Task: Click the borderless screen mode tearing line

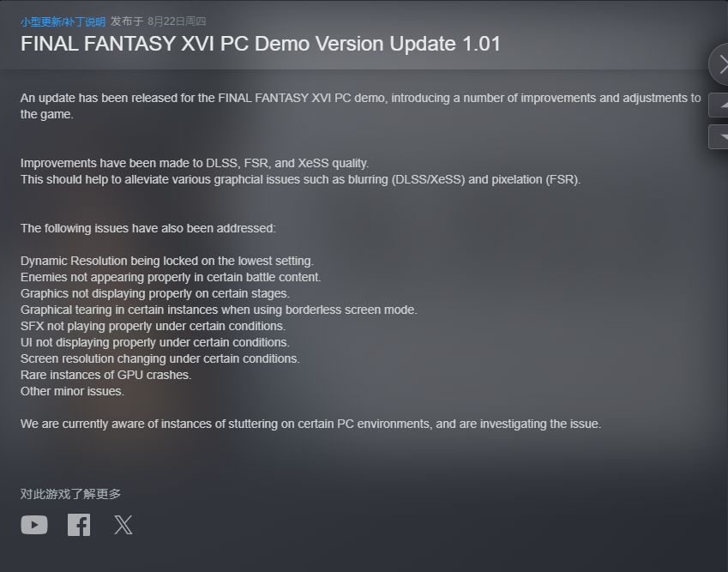Action: point(219,310)
